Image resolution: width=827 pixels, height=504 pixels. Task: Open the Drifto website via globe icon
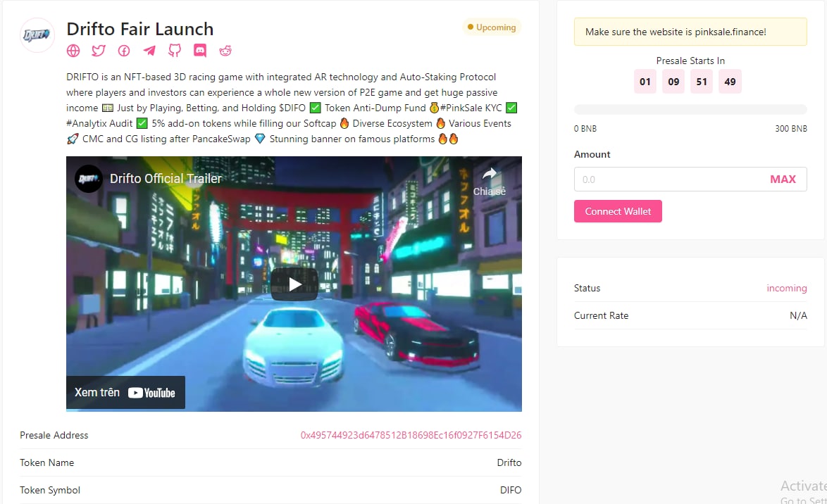click(x=73, y=50)
